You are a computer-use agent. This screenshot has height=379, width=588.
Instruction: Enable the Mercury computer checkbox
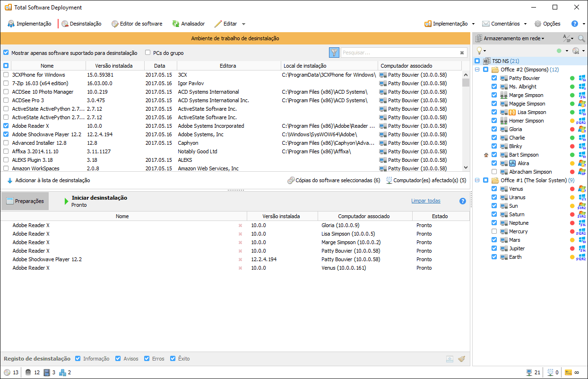(x=494, y=231)
